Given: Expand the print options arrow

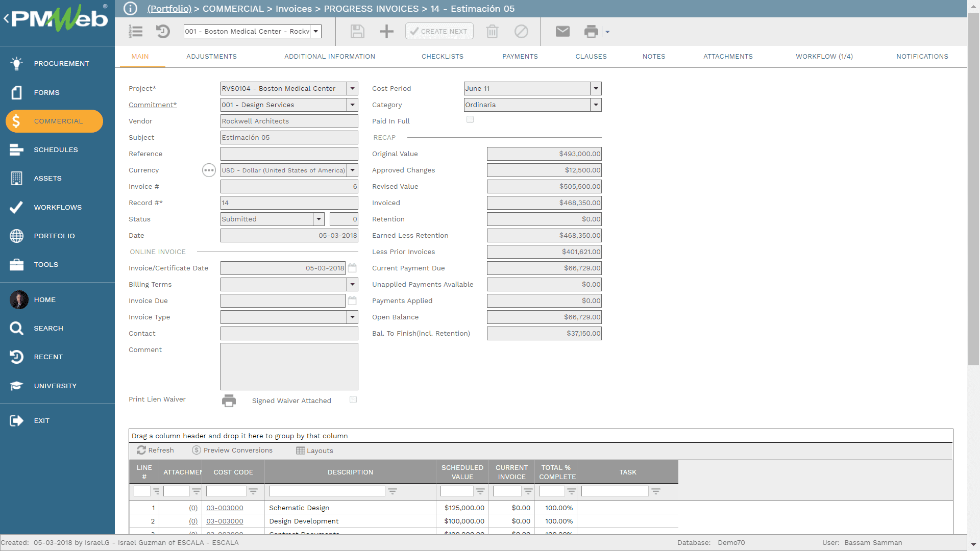Looking at the screenshot, I should click(607, 32).
